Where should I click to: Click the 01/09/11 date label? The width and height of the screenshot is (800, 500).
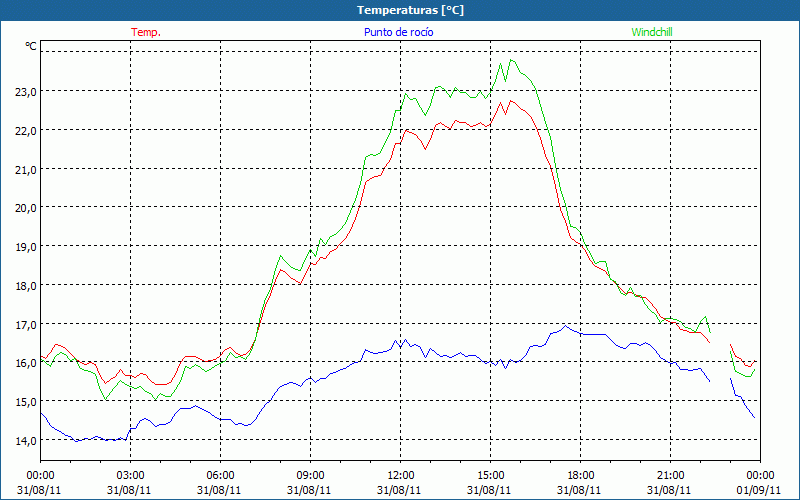click(x=759, y=490)
